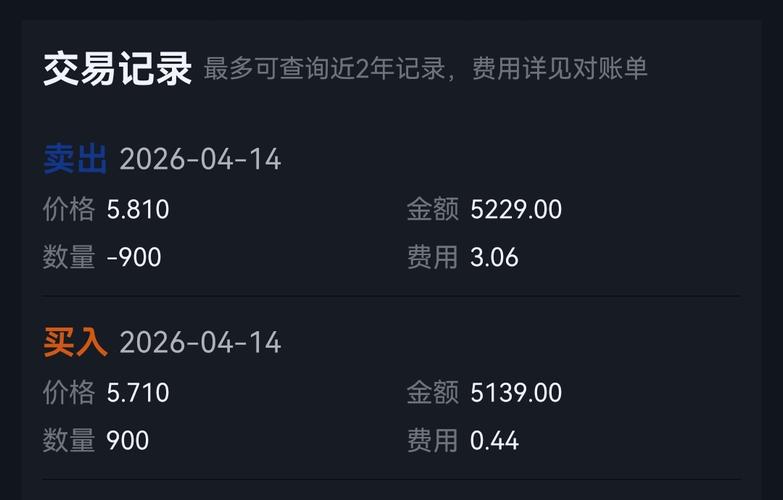
Task: Select the buy fee value 0.44
Action: coord(494,440)
